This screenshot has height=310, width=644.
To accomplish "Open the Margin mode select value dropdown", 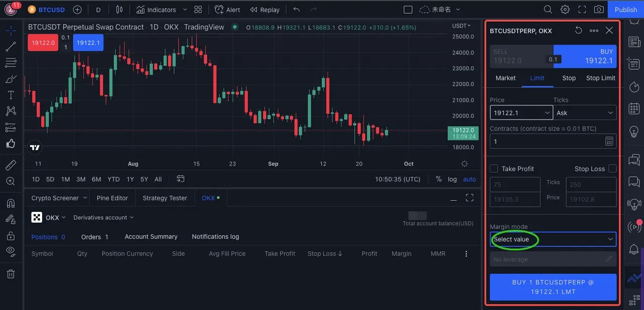I will pyautogui.click(x=552, y=240).
